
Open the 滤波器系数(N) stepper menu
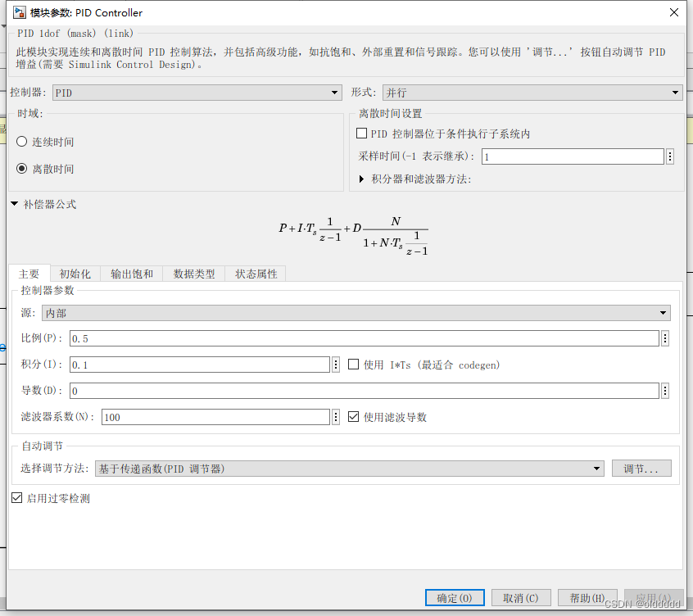[334, 416]
